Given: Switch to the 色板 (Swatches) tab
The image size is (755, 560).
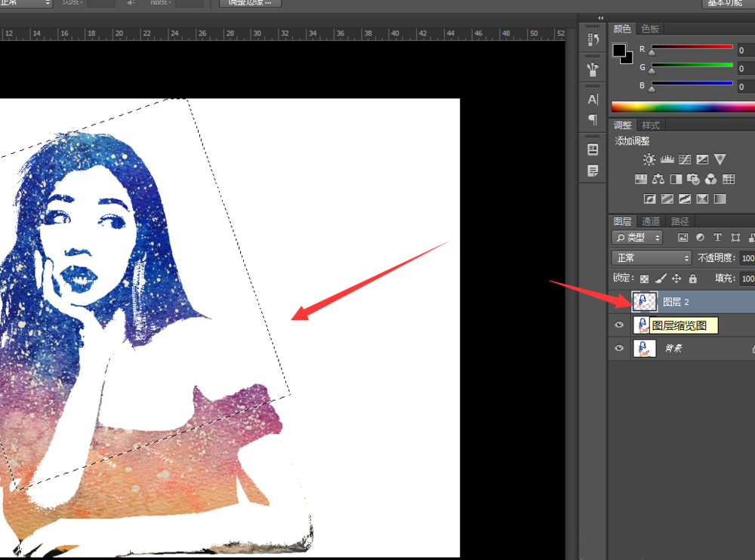Looking at the screenshot, I should coord(650,29).
